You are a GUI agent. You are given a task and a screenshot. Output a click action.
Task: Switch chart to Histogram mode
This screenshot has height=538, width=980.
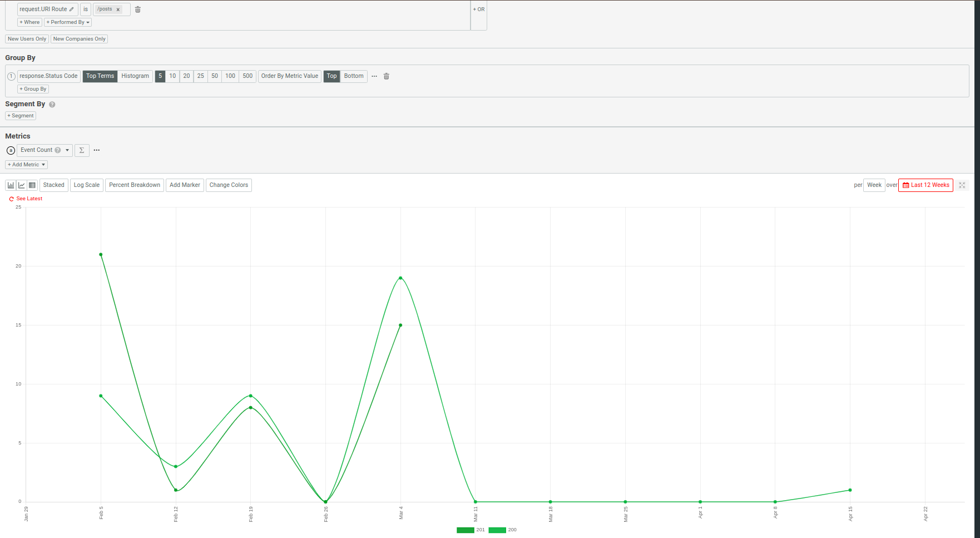point(135,76)
